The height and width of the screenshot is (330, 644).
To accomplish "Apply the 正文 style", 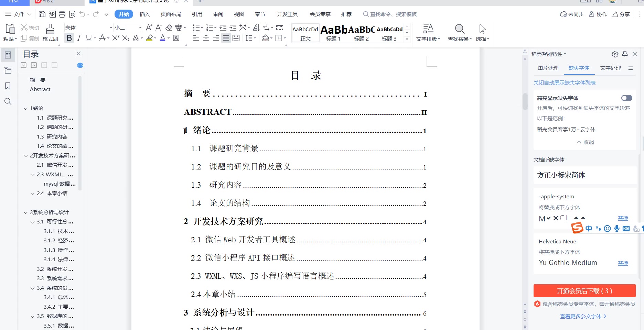I will [x=305, y=33].
